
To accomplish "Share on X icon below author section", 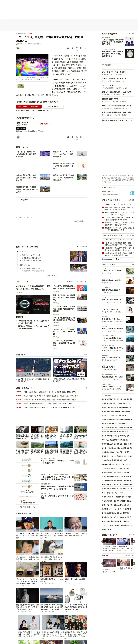I will [x=77, y=137].
